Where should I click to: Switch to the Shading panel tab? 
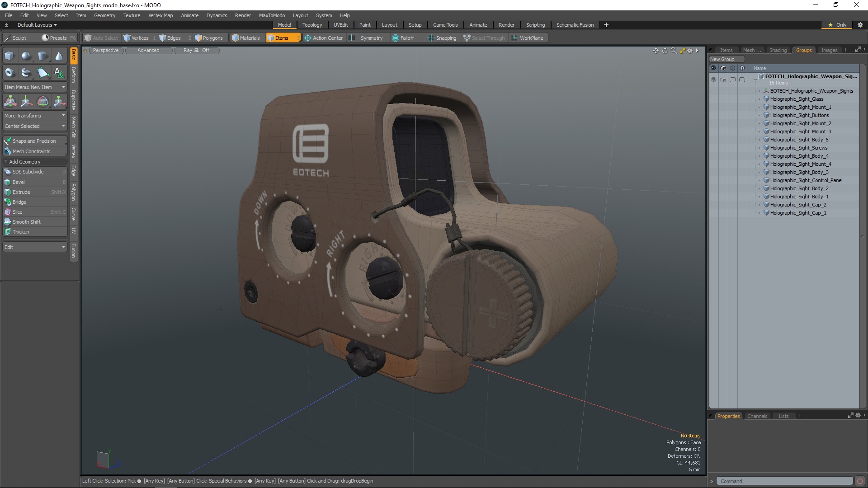pos(778,50)
